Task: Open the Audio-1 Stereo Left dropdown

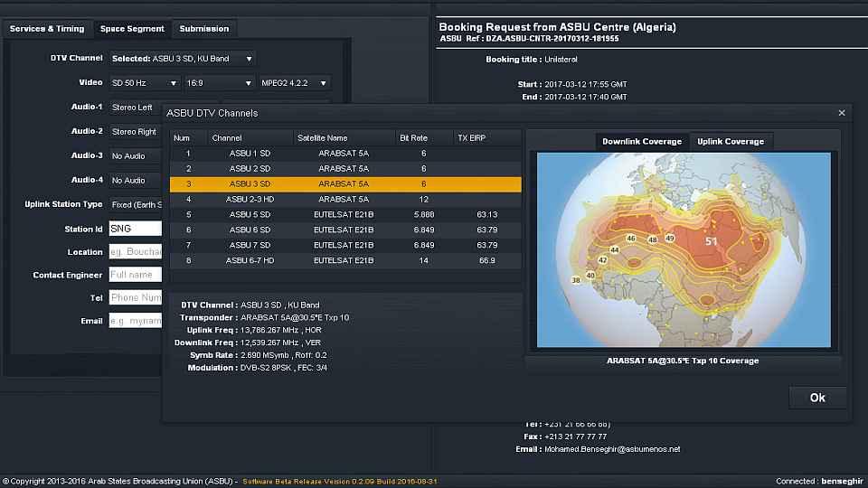Action: tap(136, 108)
